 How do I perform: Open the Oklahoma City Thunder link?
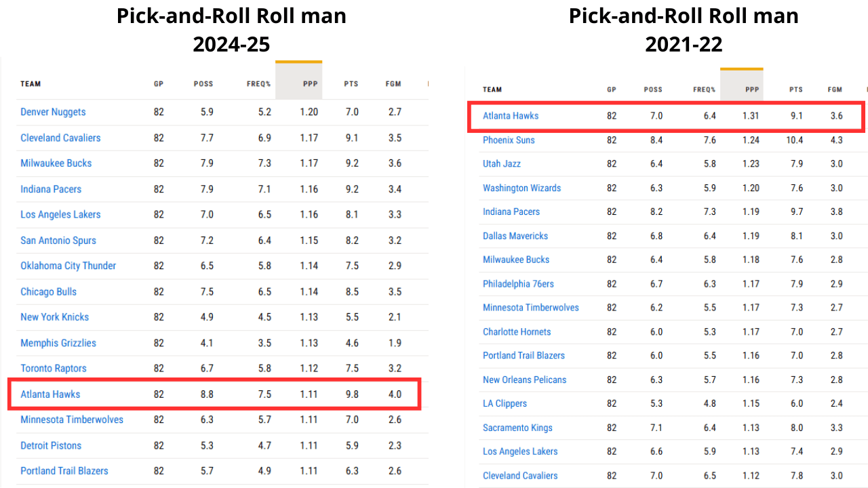[68, 266]
